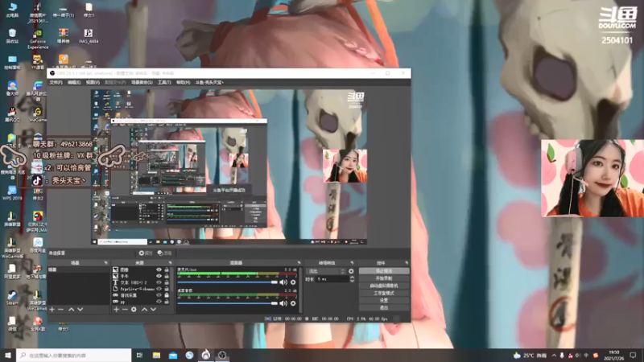Select the 回收站 recycle bin icon

pyautogui.click(x=12, y=36)
